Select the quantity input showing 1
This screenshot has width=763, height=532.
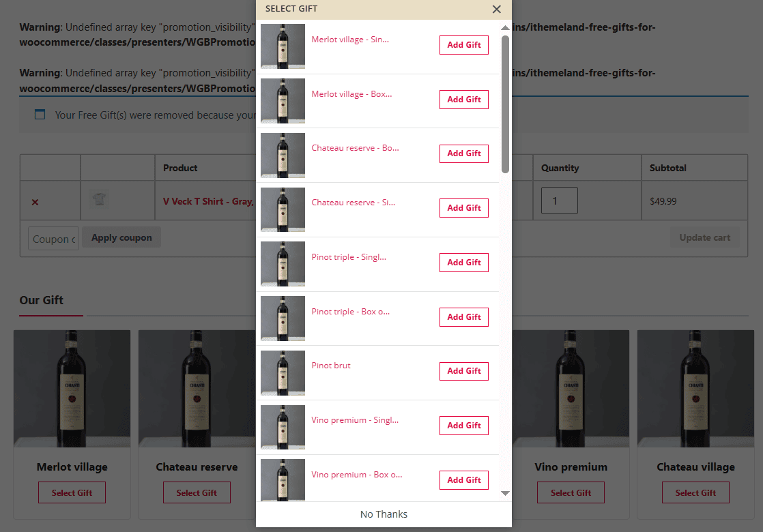point(559,201)
